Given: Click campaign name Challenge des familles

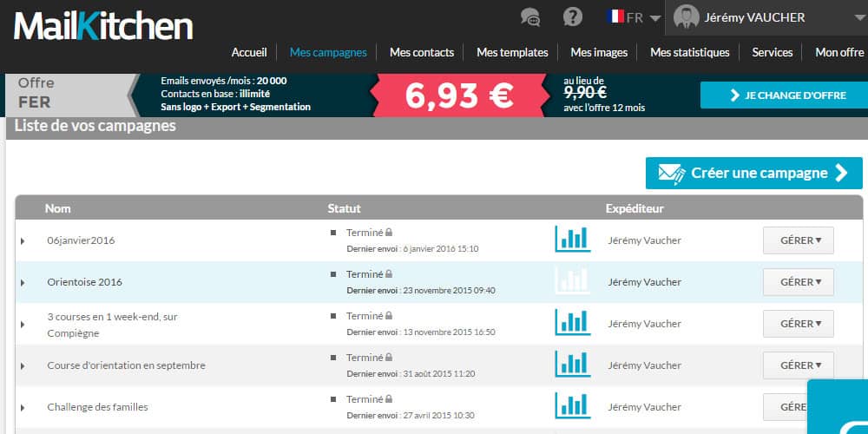Looking at the screenshot, I should click(x=97, y=407).
